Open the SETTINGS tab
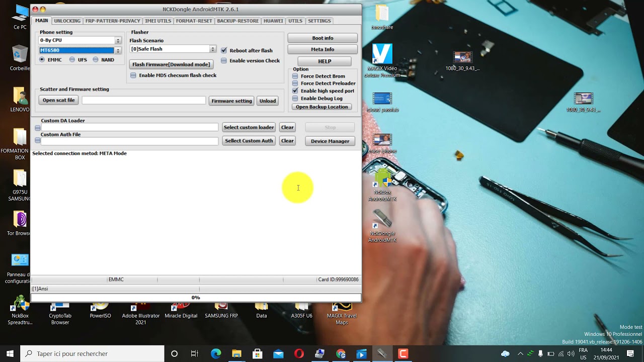This screenshot has width=644, height=362. [x=319, y=21]
